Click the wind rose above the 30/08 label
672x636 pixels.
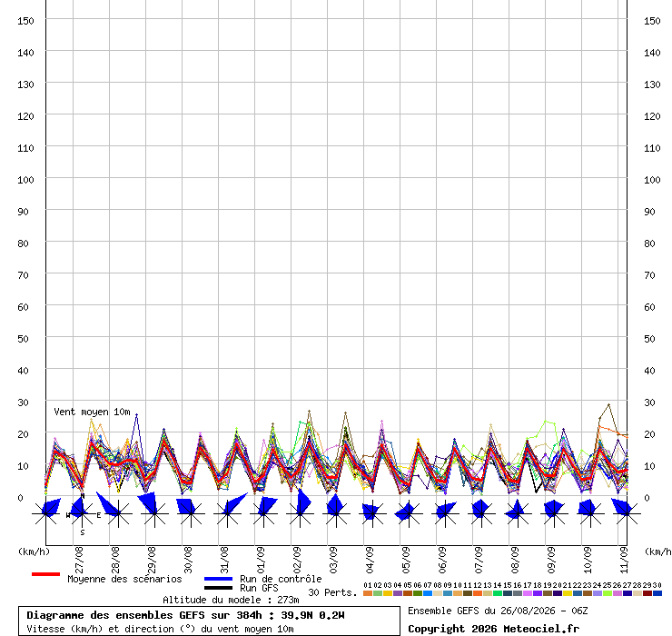191,513
